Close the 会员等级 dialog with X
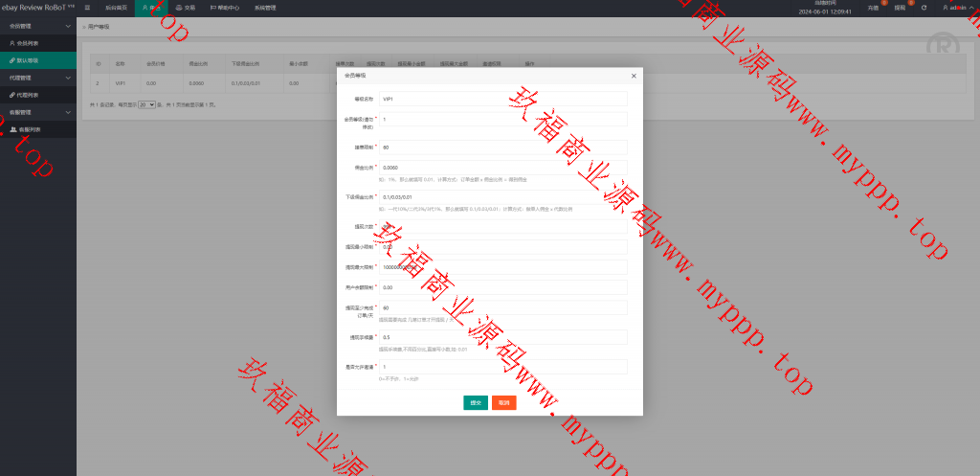Viewport: 980px width, 476px height. point(634,76)
